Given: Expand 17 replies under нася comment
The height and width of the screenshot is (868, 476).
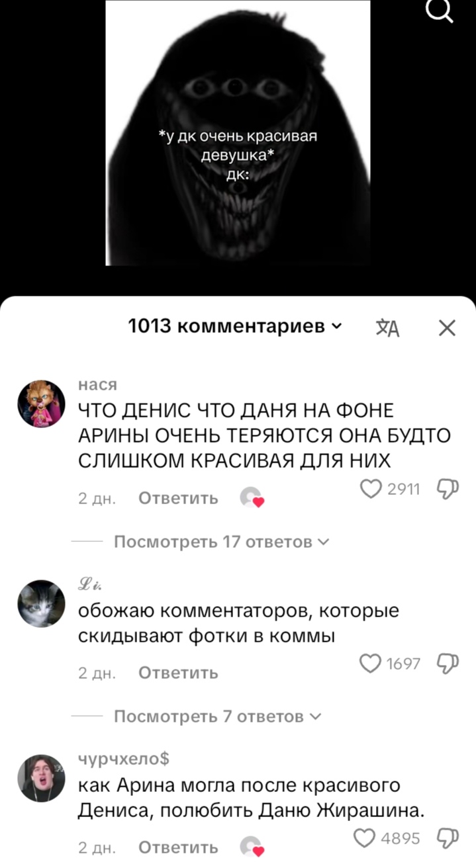Looking at the screenshot, I should (221, 542).
